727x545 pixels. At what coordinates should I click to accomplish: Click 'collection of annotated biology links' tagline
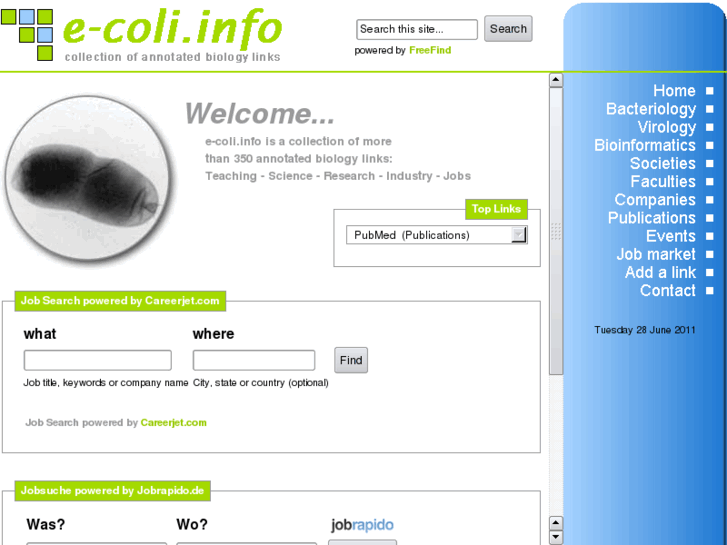[x=172, y=57]
